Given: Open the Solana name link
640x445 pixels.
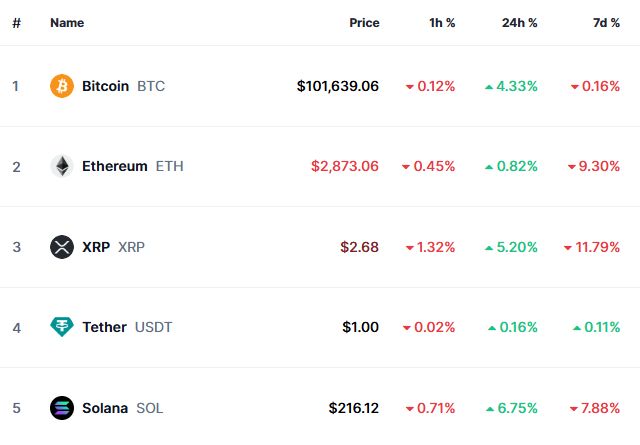Looking at the screenshot, I should point(105,408).
